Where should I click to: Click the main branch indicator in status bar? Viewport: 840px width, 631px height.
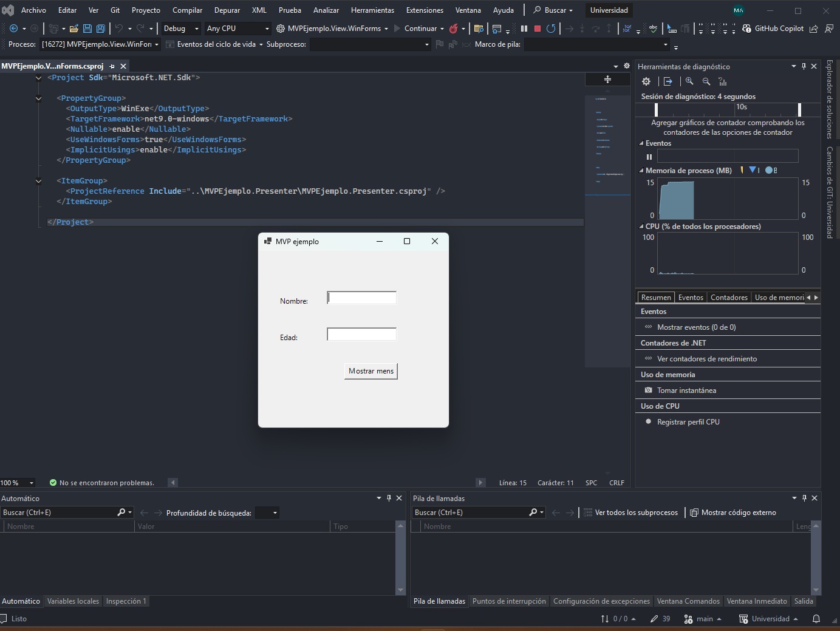click(x=703, y=619)
